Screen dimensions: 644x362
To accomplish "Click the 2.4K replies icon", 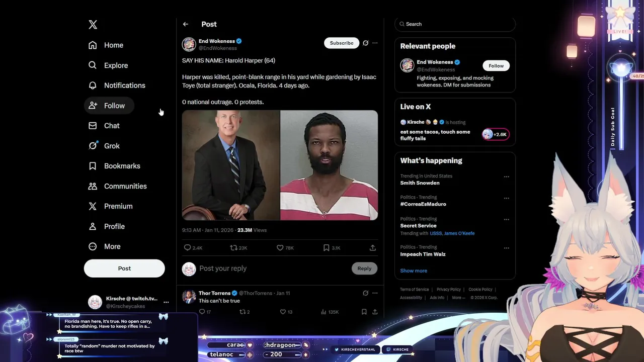I will pos(193,248).
